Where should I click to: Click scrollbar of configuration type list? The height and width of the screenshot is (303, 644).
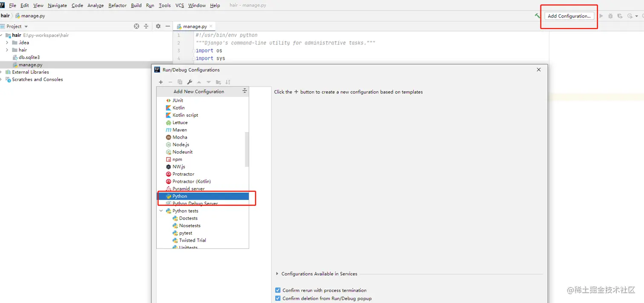click(247, 149)
